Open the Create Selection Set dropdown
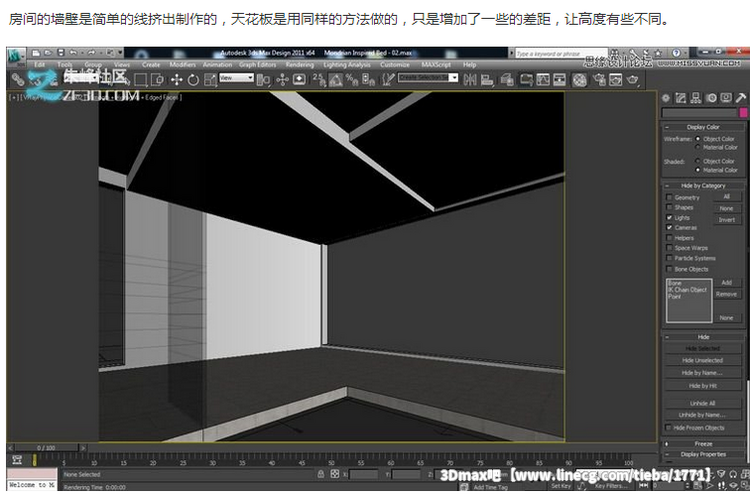Screen dimensions: 750x494 [x=428, y=77]
